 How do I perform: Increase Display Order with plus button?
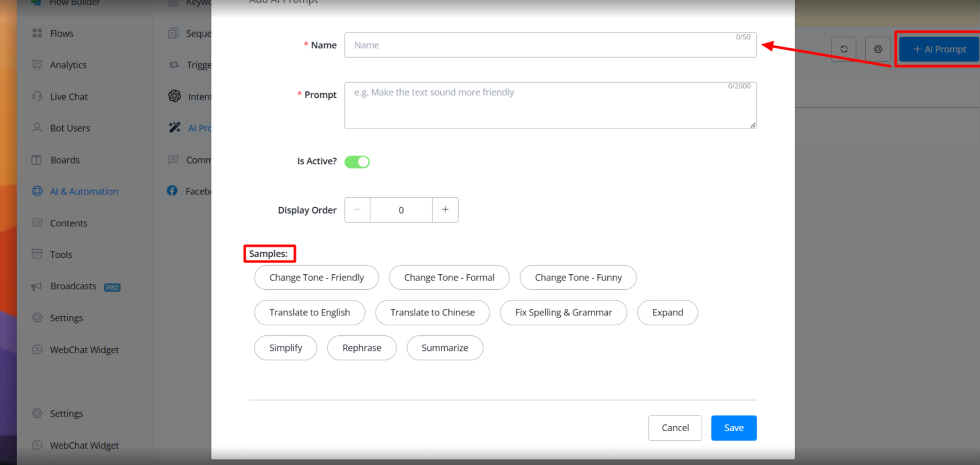tap(445, 210)
